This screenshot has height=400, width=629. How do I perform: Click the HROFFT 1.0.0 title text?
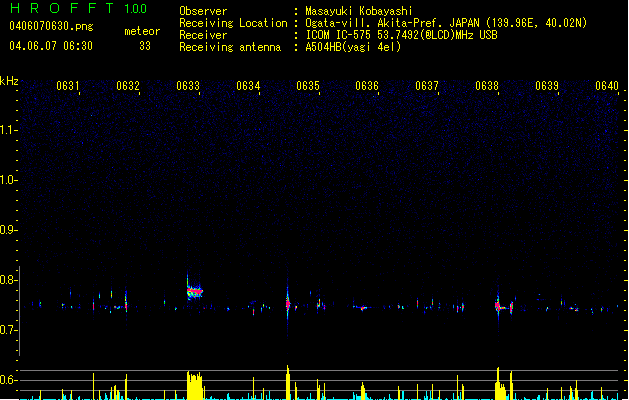pos(79,8)
